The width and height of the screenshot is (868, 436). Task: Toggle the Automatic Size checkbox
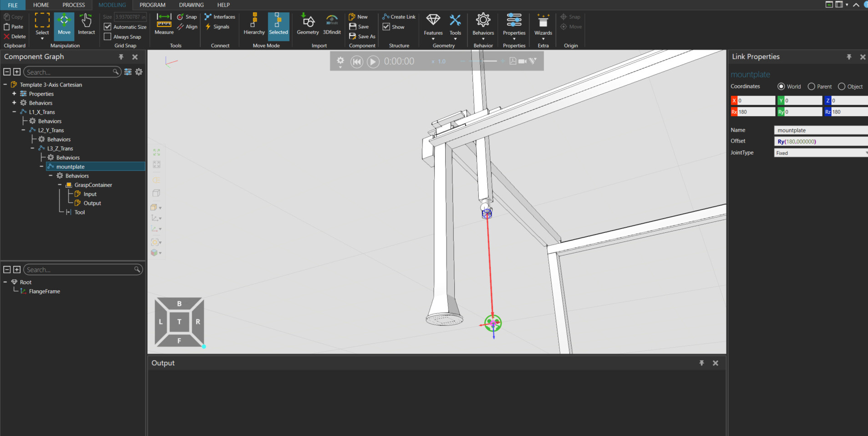pyautogui.click(x=108, y=27)
